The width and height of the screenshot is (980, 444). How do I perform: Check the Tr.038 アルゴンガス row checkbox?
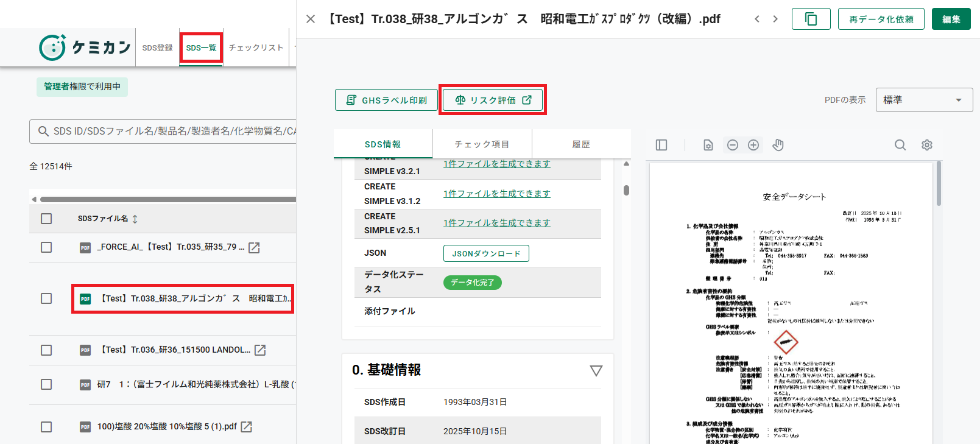pyautogui.click(x=46, y=298)
